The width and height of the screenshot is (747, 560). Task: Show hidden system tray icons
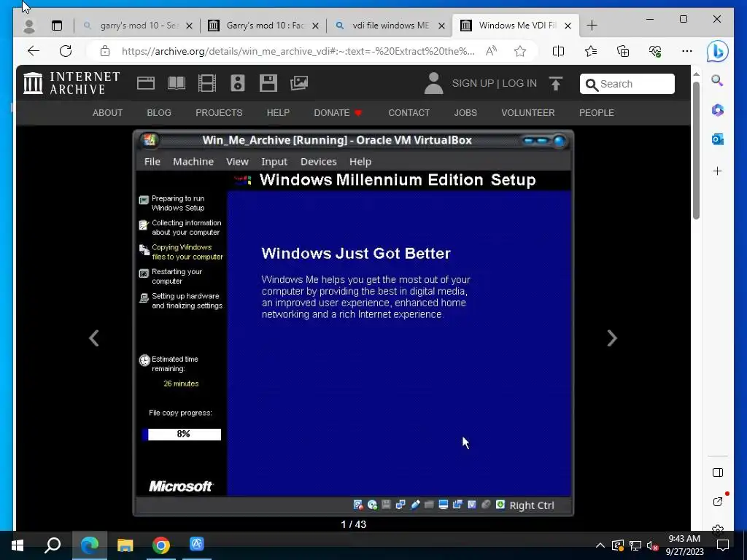[600, 545]
